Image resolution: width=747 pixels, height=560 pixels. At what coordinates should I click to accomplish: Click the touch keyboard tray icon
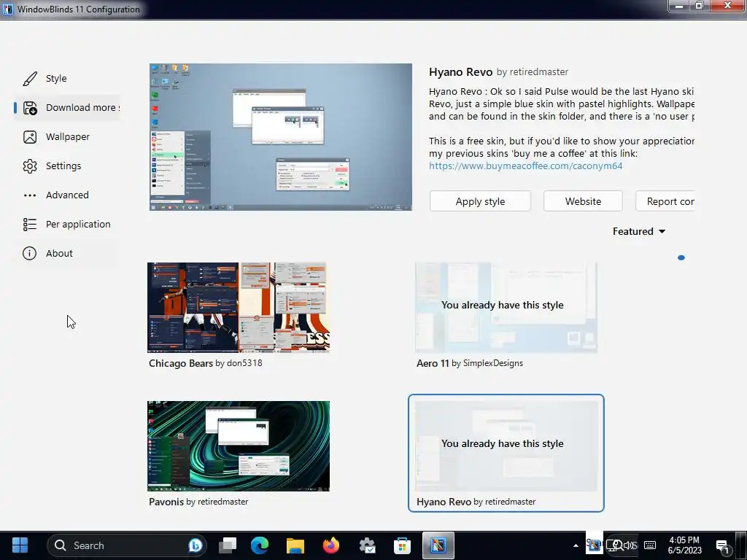650,545
